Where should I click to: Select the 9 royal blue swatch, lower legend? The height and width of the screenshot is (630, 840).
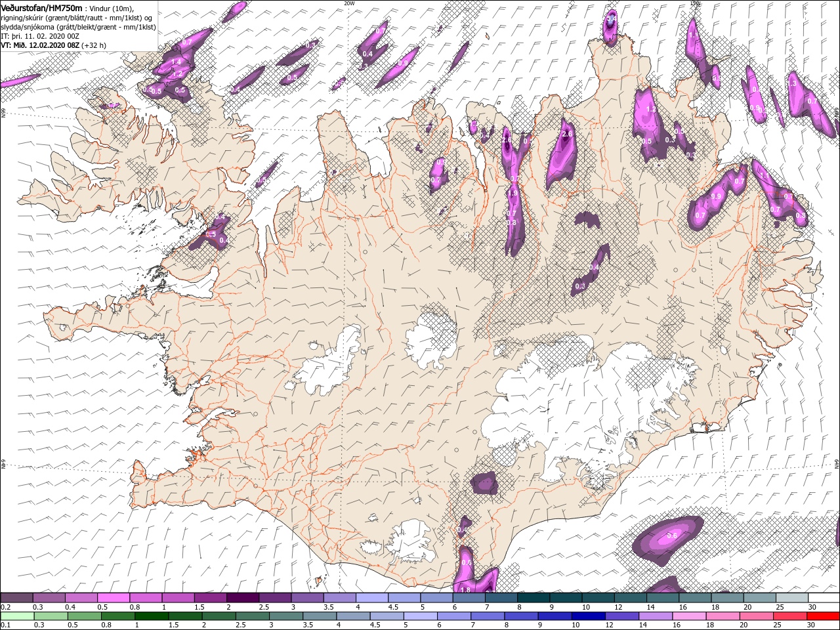coord(555,616)
